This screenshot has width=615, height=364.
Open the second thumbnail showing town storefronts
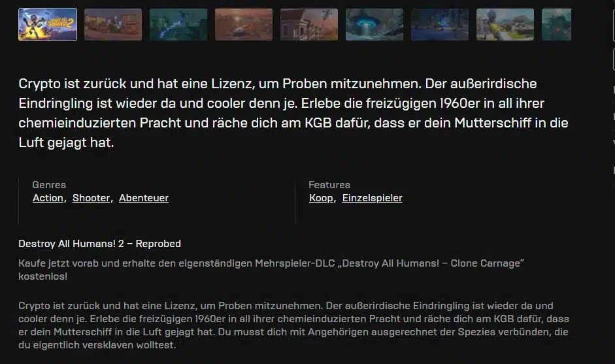pos(113,24)
